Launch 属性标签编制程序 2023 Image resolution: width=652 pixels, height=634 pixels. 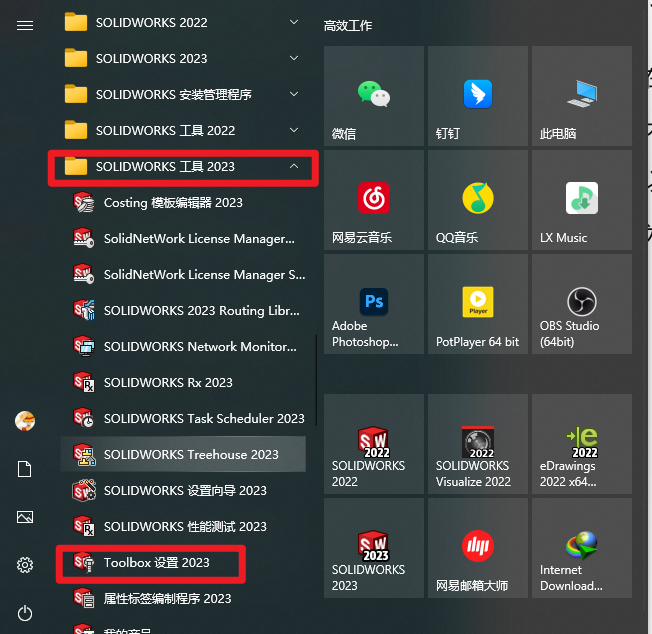tap(183, 598)
